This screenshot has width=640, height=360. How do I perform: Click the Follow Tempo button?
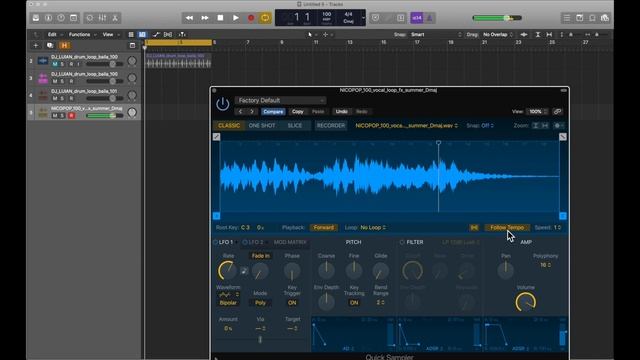pos(507,227)
